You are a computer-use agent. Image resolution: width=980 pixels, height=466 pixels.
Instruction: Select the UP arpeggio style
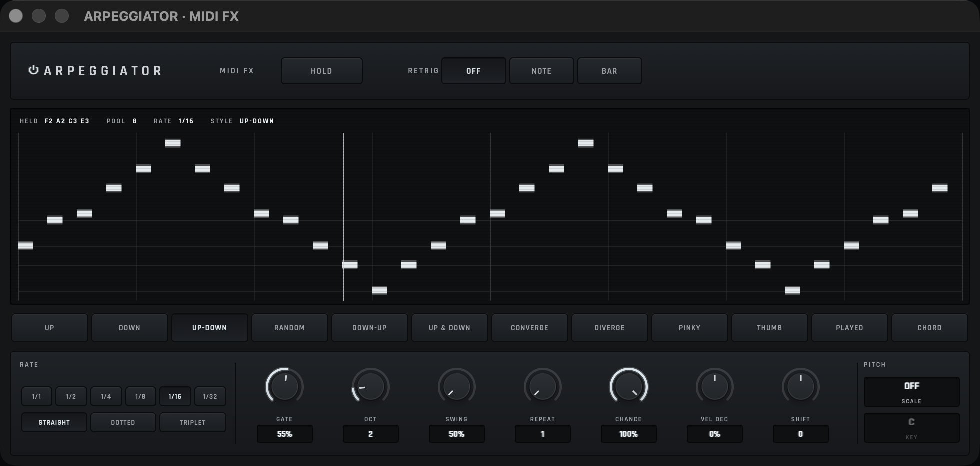click(50, 328)
